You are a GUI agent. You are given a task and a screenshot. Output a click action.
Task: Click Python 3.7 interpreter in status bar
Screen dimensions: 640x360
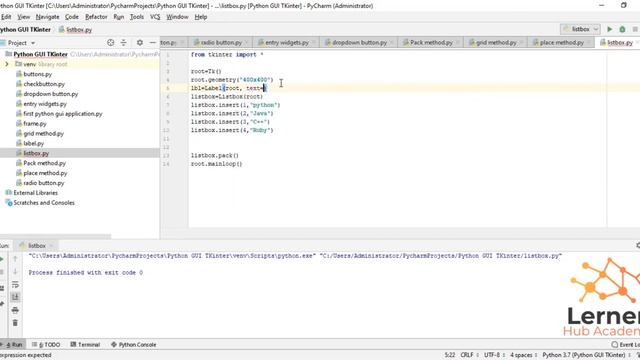click(584, 355)
